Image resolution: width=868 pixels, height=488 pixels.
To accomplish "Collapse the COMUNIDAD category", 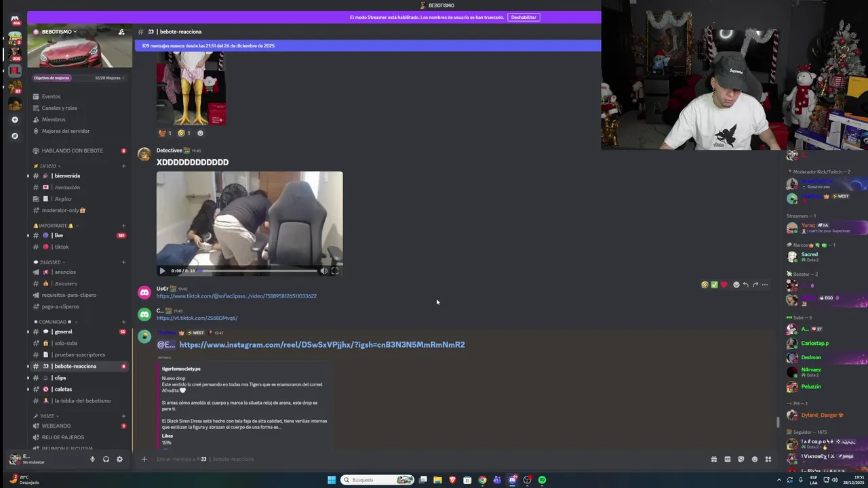I will coord(54,322).
